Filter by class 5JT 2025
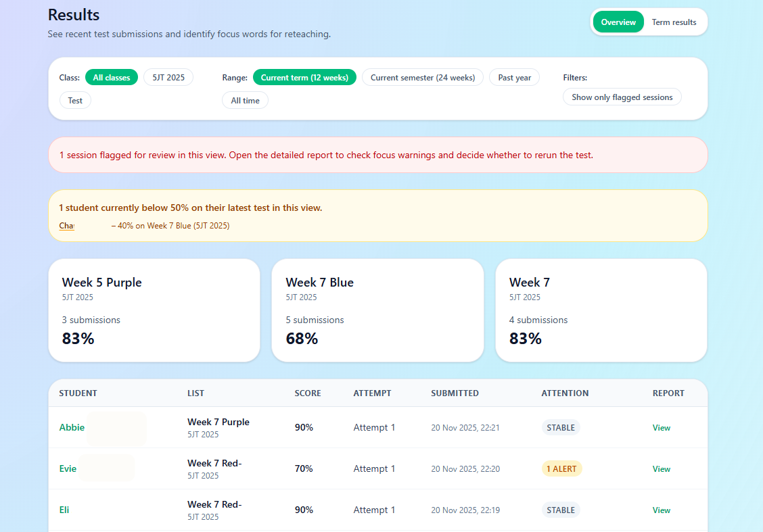The height and width of the screenshot is (532, 763). click(168, 78)
